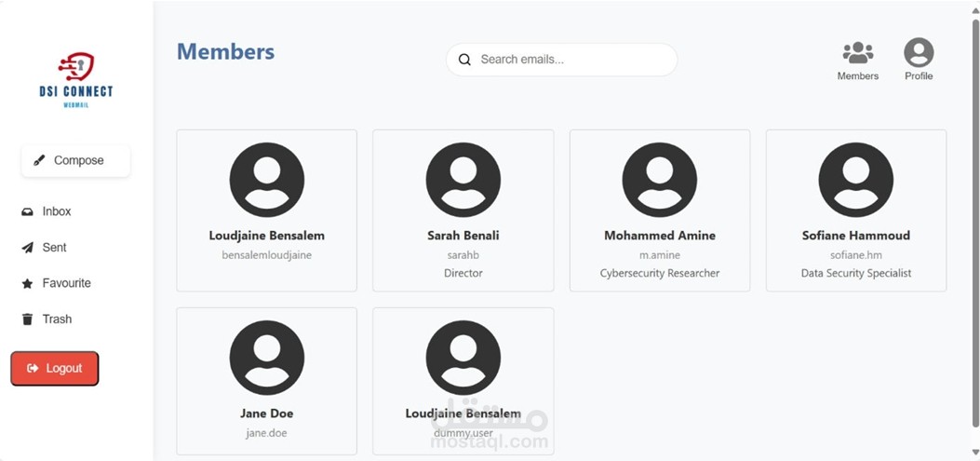Click the Compose button
The height and width of the screenshot is (461, 980).
coord(75,161)
